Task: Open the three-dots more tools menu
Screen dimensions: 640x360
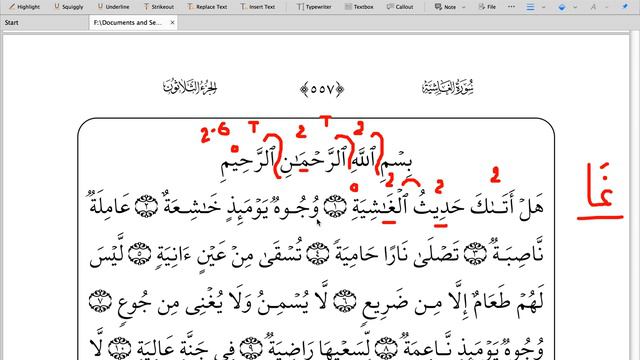Action: pos(511,7)
